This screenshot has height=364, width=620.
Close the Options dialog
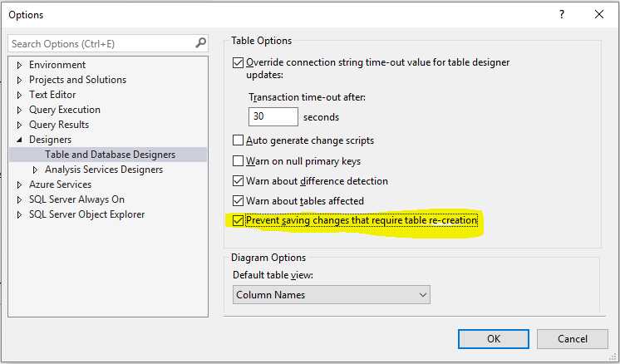[598, 14]
